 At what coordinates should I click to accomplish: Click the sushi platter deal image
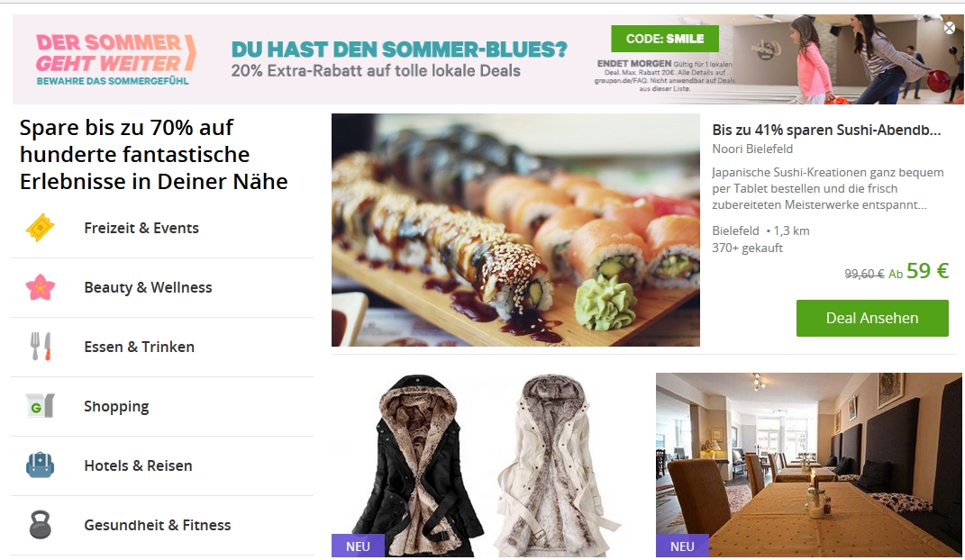coord(515,230)
